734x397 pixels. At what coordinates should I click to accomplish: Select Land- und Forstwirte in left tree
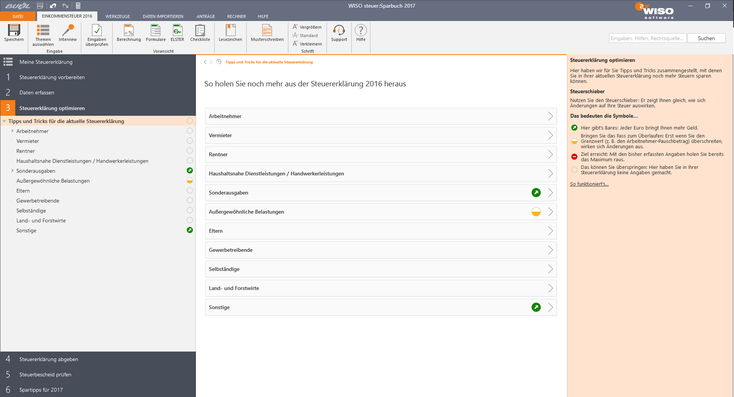(x=41, y=221)
